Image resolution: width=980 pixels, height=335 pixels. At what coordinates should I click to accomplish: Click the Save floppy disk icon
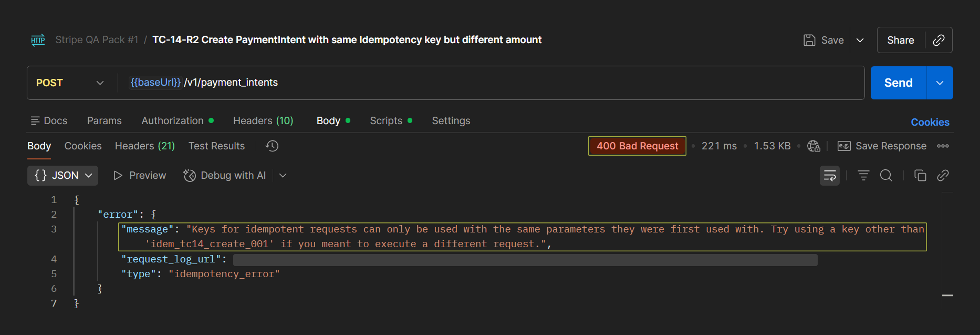point(809,40)
